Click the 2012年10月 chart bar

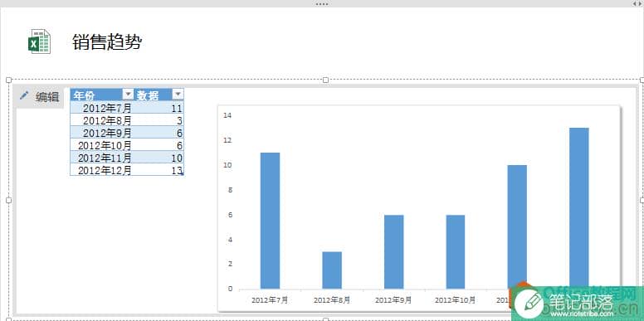point(456,251)
